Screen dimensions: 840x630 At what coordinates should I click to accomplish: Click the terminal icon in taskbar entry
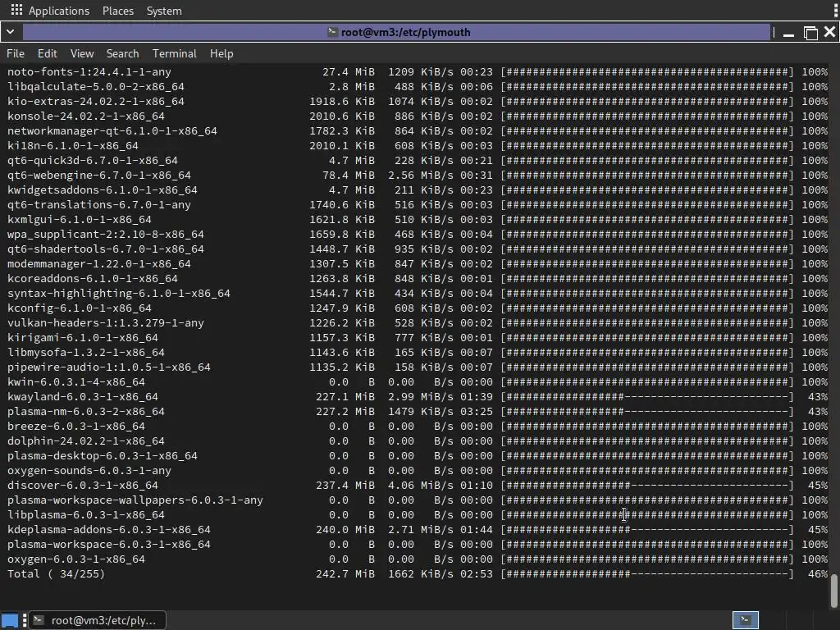coord(38,620)
